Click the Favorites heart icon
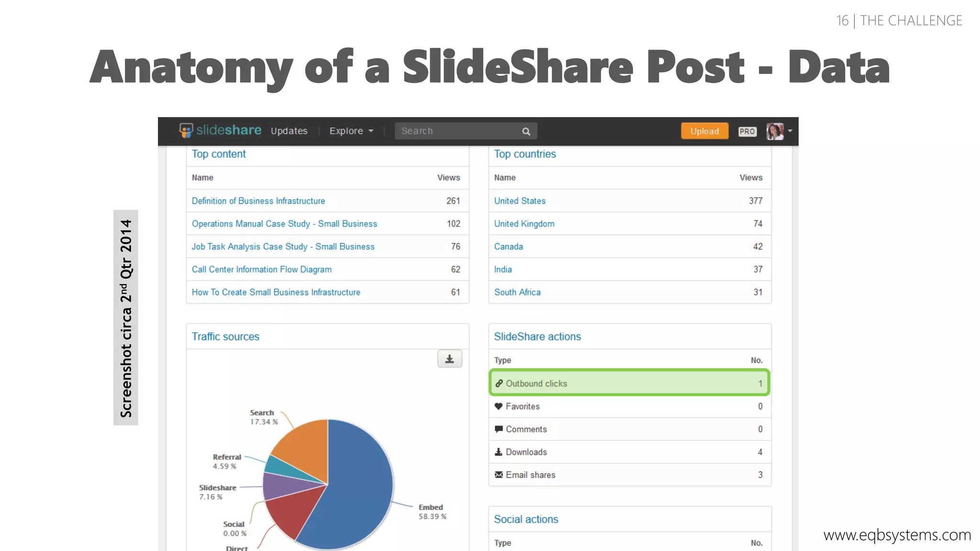Image resolution: width=980 pixels, height=551 pixels. click(498, 406)
